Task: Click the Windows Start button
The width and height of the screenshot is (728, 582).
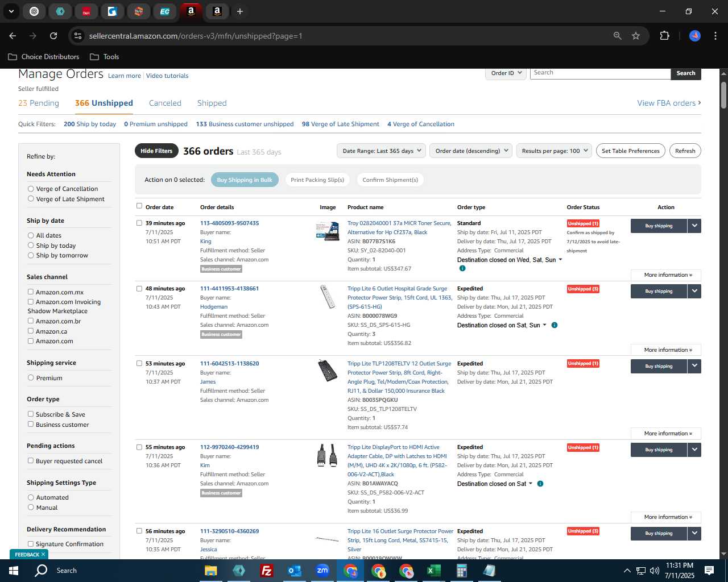Action: (13, 571)
